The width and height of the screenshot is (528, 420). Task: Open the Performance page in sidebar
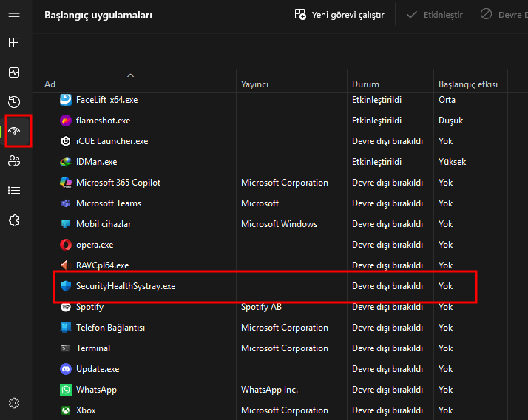coord(14,72)
